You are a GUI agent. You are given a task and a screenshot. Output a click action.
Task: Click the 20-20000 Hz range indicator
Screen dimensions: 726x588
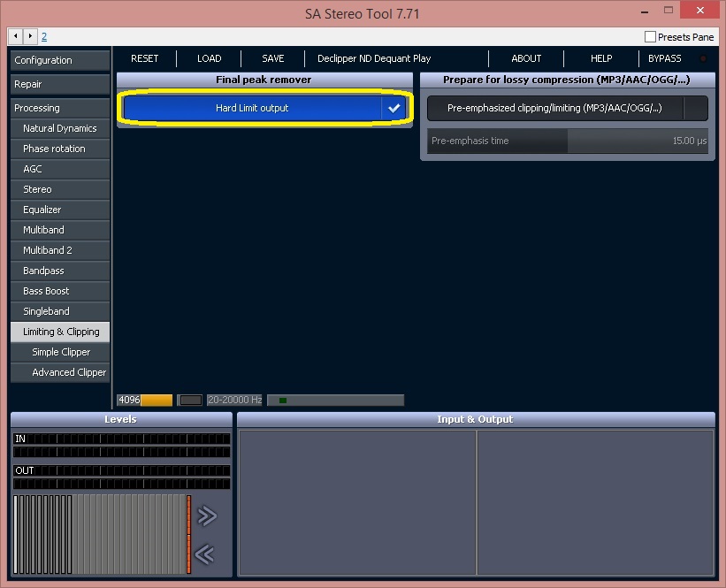(x=234, y=400)
